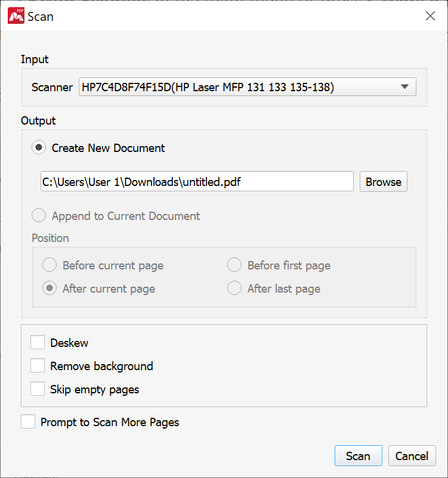Enable Skip empty pages
Screen dimensions: 448x478
[38, 389]
